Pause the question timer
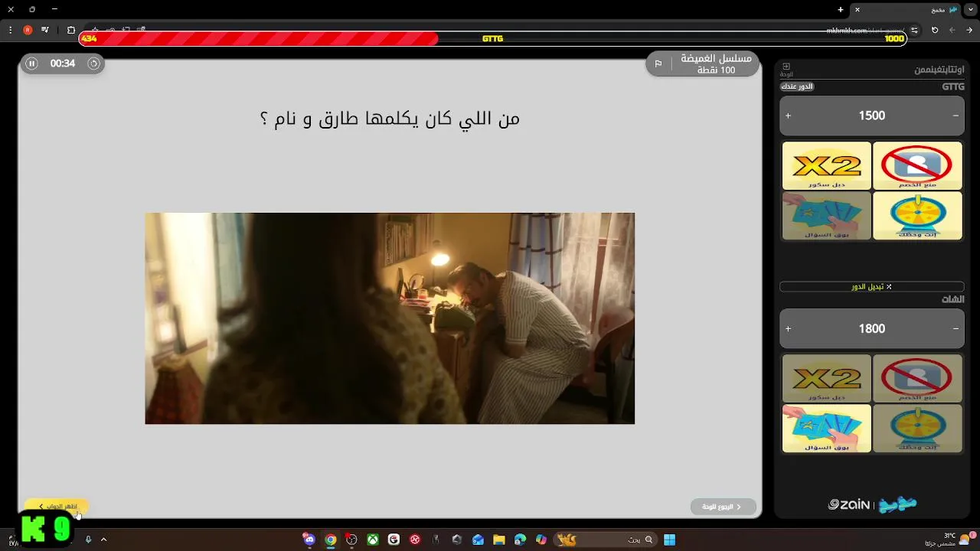980x551 pixels. 31,64
